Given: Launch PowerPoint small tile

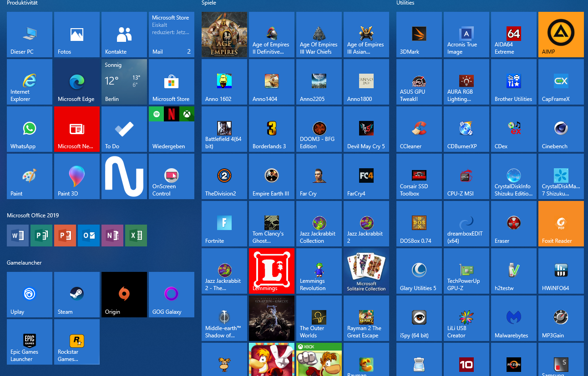Looking at the screenshot, I should [65, 236].
